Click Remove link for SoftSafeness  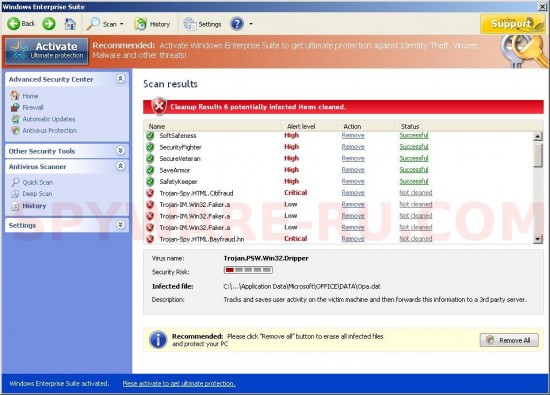tap(353, 136)
